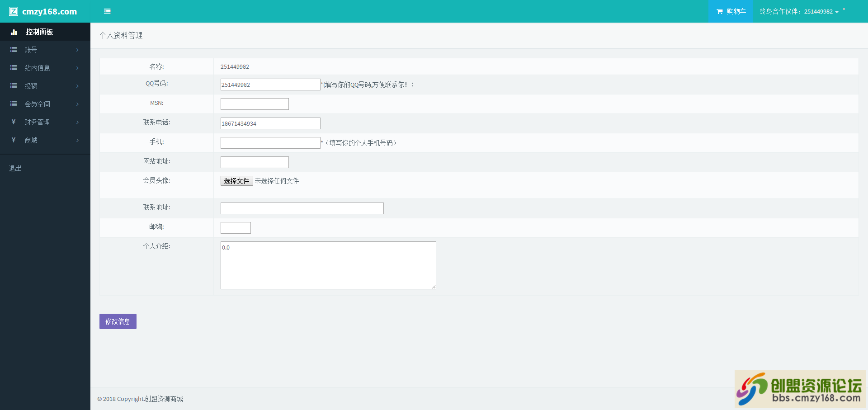Viewport: 868px width, 410px height.
Task: Click the 未选择任何文件 status text
Action: pos(277,181)
